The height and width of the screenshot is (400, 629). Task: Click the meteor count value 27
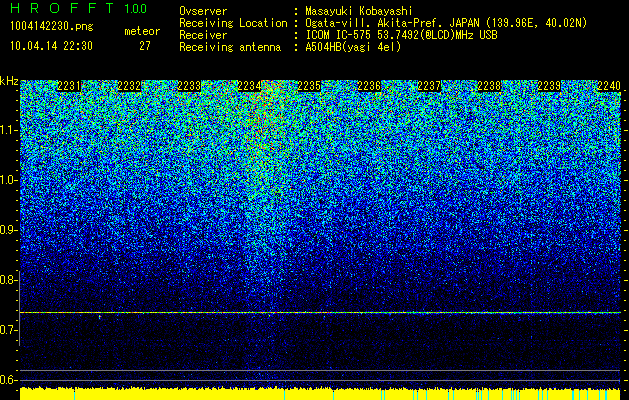click(x=145, y=46)
